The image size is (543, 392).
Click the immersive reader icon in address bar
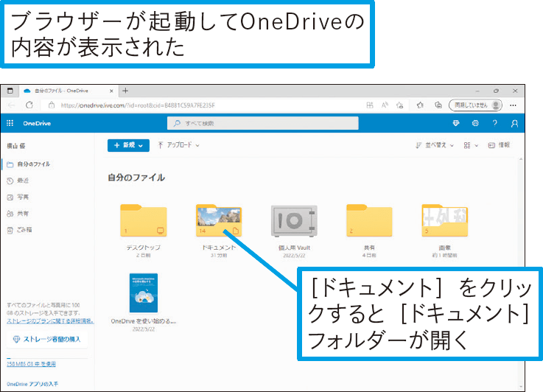[x=370, y=105]
